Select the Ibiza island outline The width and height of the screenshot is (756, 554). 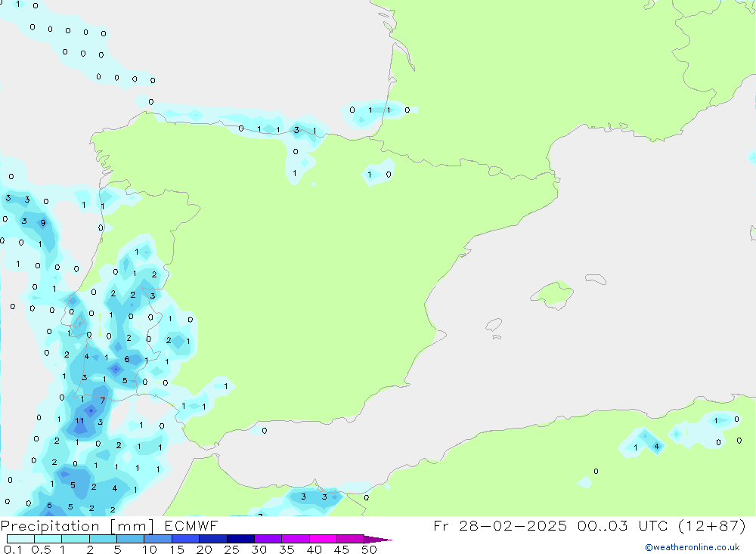494,325
